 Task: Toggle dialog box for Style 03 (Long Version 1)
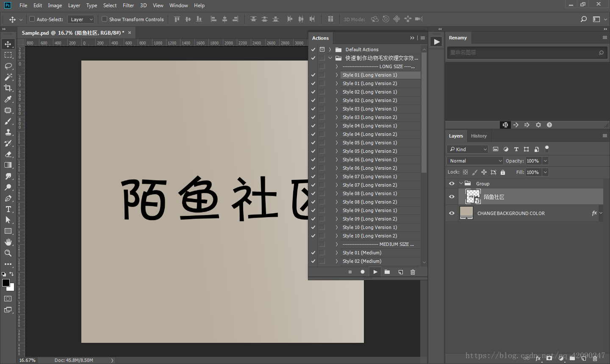click(x=322, y=109)
